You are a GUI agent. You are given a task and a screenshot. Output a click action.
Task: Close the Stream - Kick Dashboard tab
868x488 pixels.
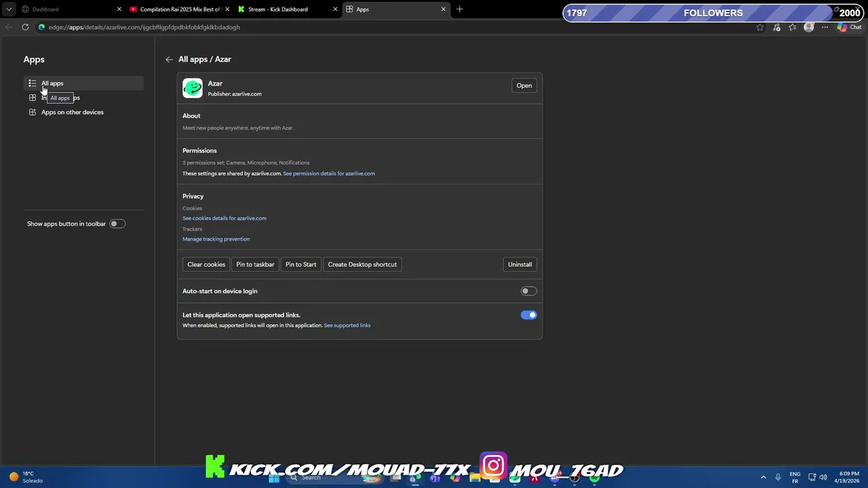pyautogui.click(x=335, y=9)
